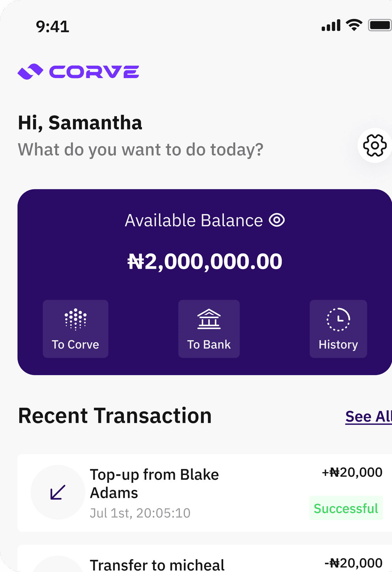Image resolution: width=392 pixels, height=572 pixels.
Task: Open the History label in balance card
Action: click(338, 345)
